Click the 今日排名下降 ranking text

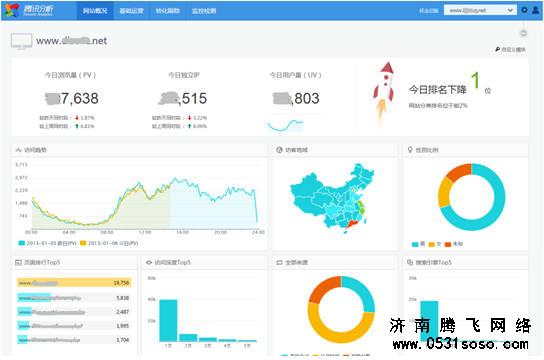click(437, 90)
